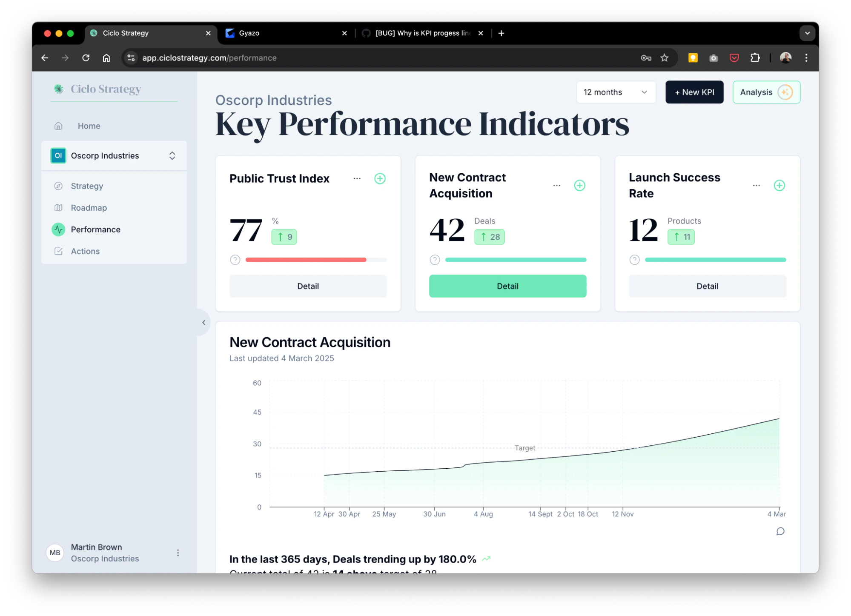Expand the Oscorp Industries organization switcher
The width and height of the screenshot is (851, 616).
pyautogui.click(x=114, y=156)
